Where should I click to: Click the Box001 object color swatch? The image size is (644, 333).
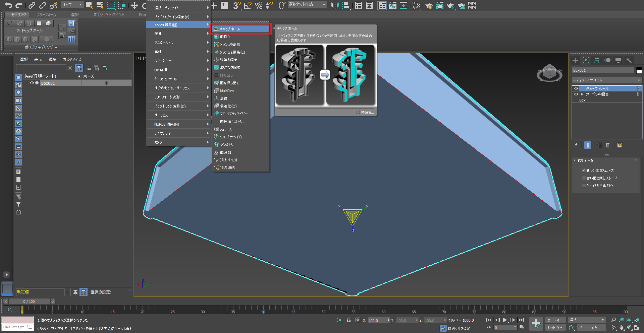click(x=639, y=70)
